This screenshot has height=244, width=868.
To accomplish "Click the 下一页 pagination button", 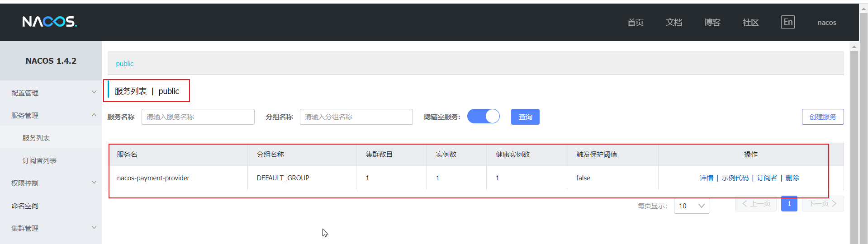I will 823,204.
